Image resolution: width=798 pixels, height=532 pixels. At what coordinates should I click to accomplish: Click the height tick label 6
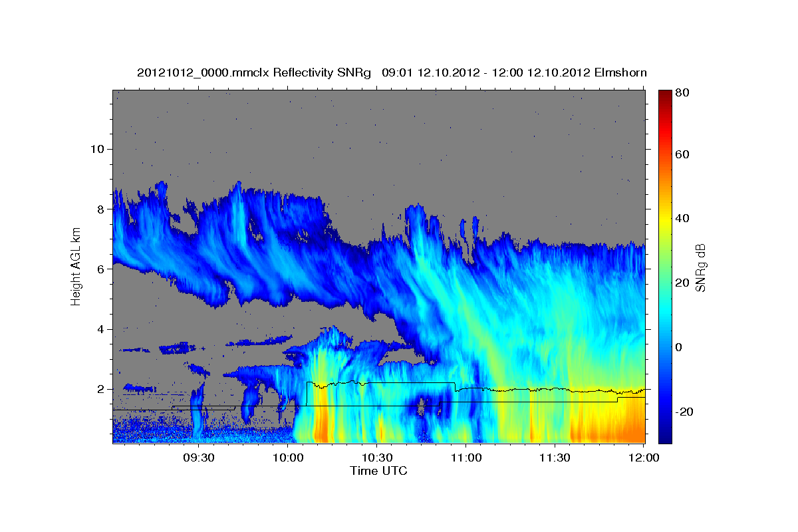point(101,269)
